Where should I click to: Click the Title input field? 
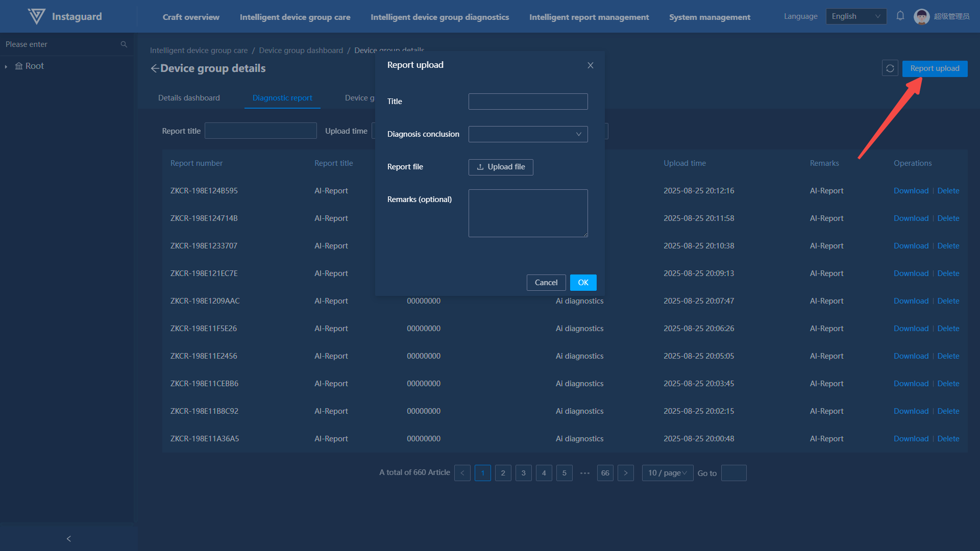[528, 102]
